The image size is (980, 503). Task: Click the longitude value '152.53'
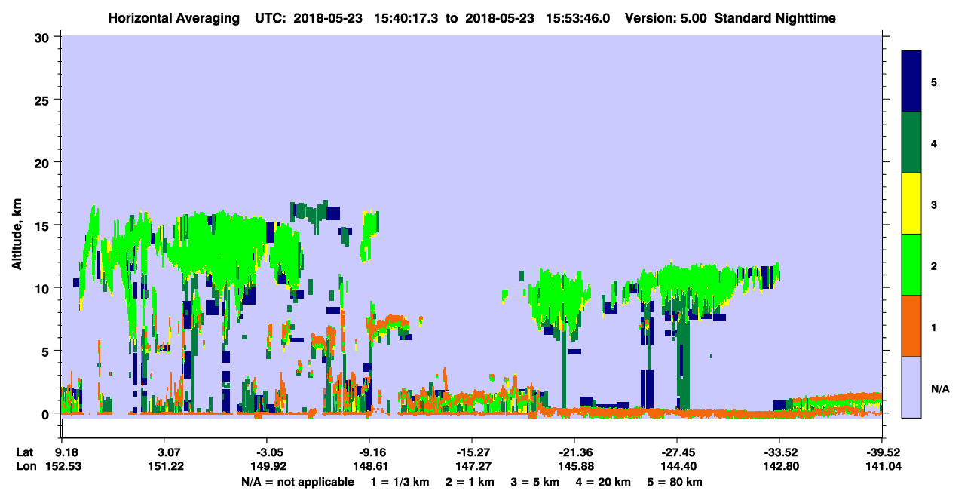(64, 467)
